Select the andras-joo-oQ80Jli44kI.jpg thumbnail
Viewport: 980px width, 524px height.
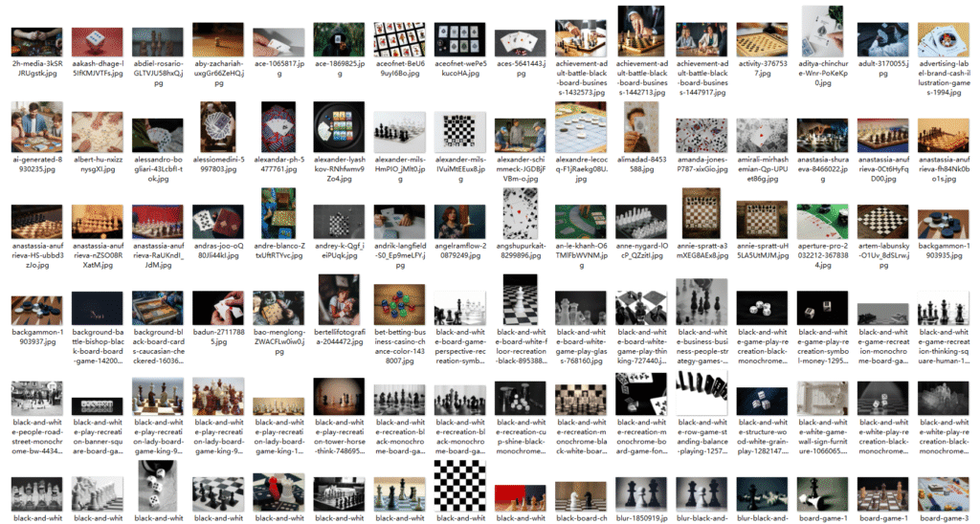coord(218,222)
